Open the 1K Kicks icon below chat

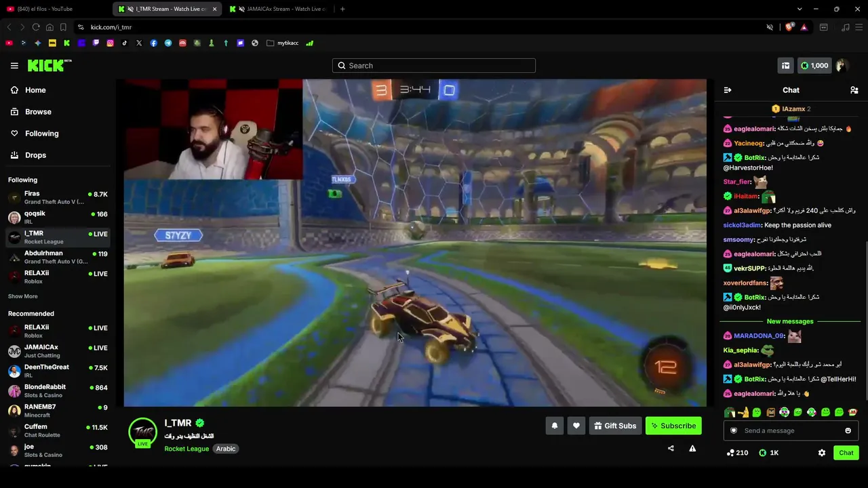(x=768, y=453)
